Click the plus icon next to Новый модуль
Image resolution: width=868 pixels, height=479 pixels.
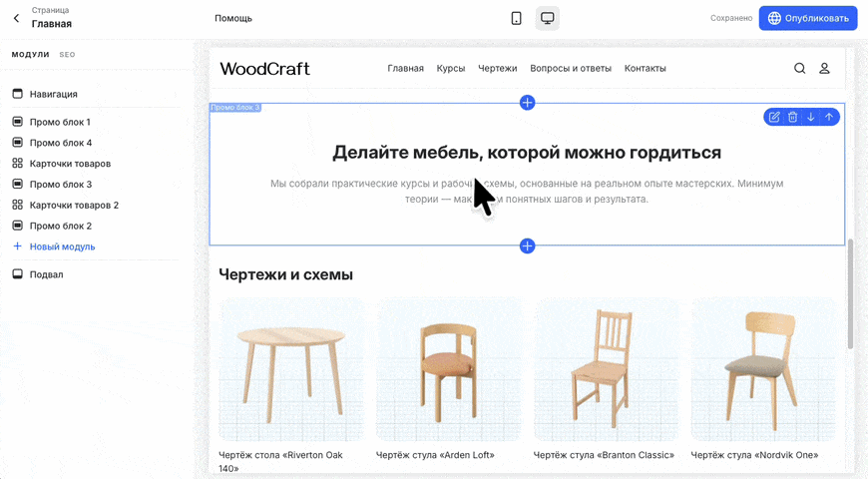click(17, 245)
